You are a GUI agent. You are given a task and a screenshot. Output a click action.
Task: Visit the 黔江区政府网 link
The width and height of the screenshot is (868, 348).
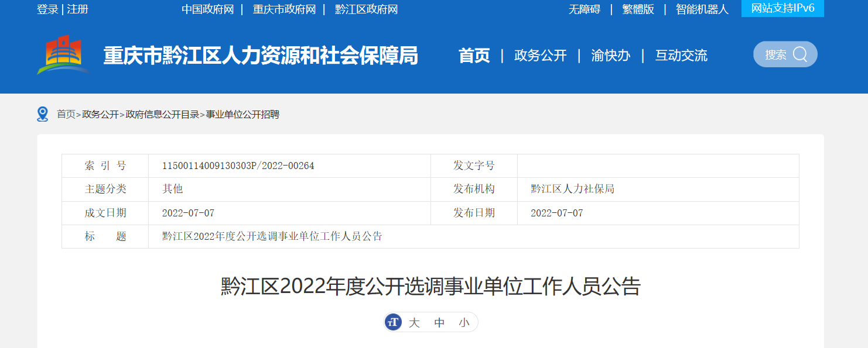(x=366, y=9)
